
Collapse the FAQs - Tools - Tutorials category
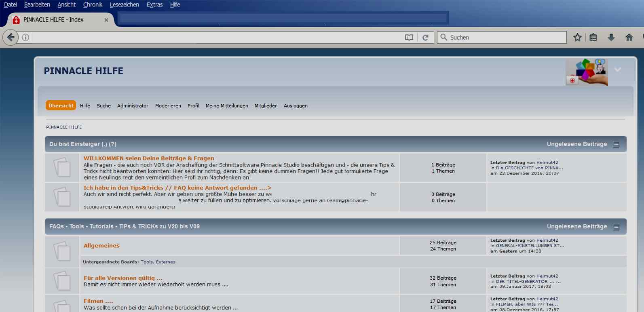point(617,227)
